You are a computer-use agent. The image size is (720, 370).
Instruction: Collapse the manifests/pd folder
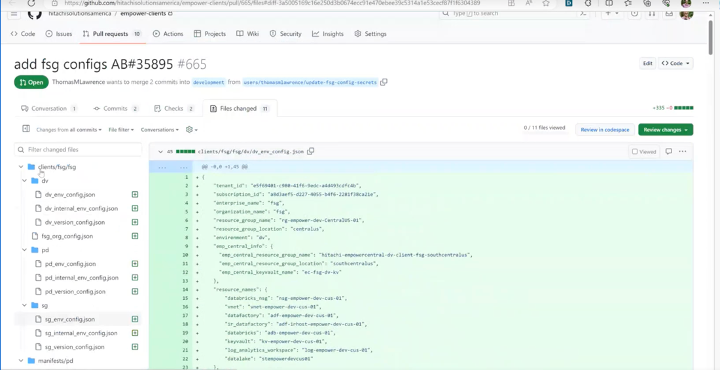click(x=21, y=361)
